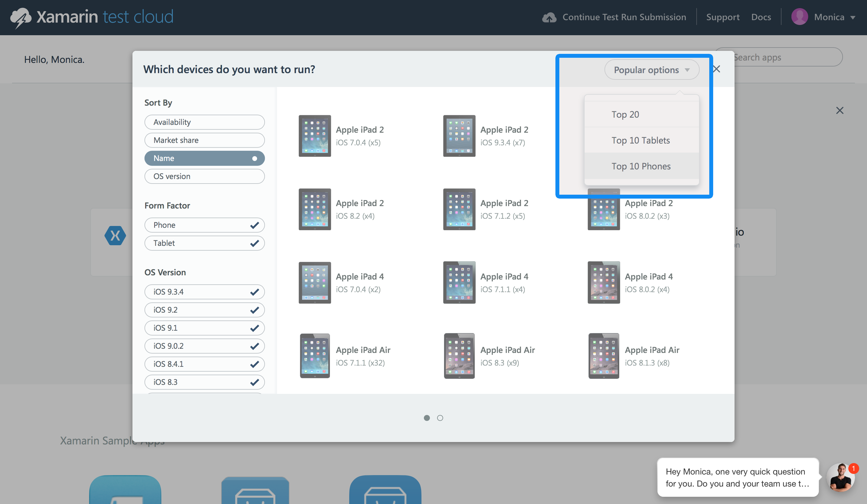Select Apple iPad 2 iOS 7.0.4 thumbnail

[315, 136]
